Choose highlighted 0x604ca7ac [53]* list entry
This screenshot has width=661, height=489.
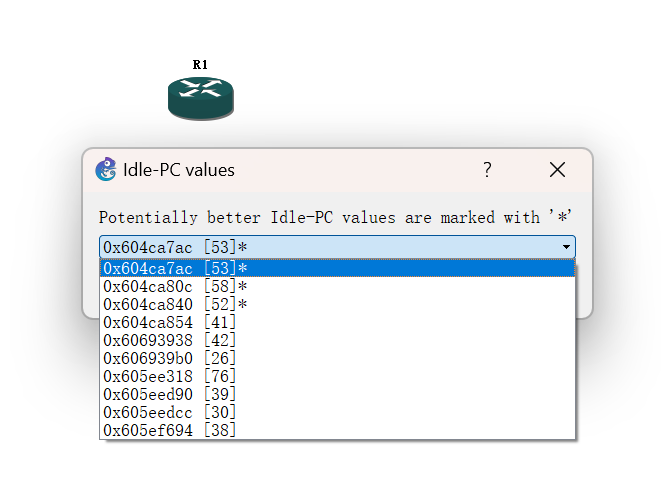[x=337, y=268]
